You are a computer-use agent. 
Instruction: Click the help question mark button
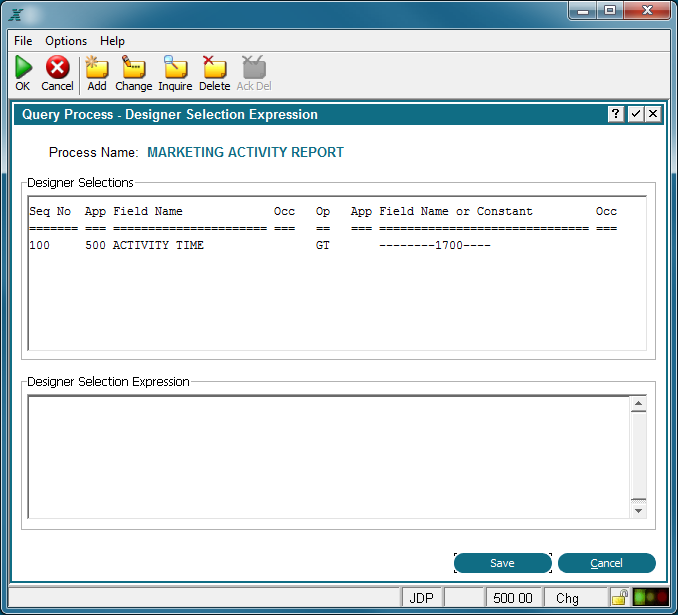(x=615, y=114)
